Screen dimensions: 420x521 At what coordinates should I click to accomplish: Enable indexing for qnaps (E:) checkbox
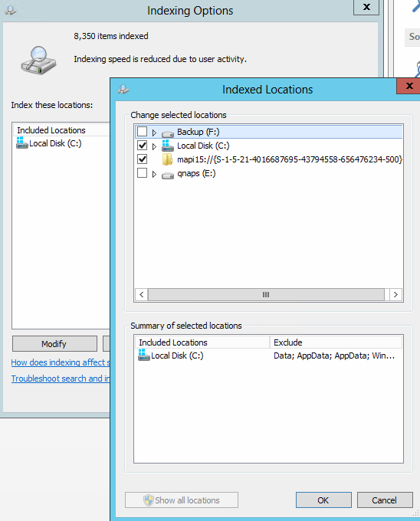point(143,173)
